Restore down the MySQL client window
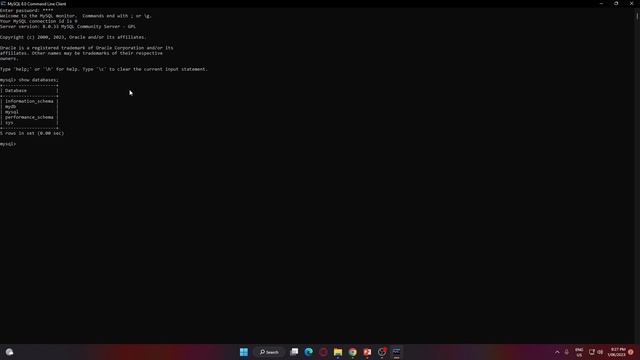Image resolution: width=640 pixels, height=360 pixels. (x=616, y=3)
